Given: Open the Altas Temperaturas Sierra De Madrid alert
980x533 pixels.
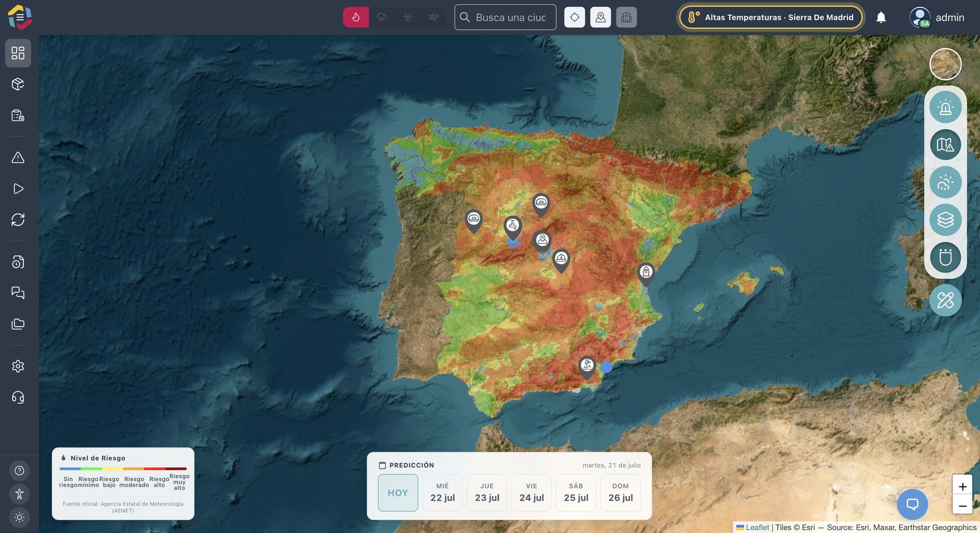Looking at the screenshot, I should [x=771, y=17].
